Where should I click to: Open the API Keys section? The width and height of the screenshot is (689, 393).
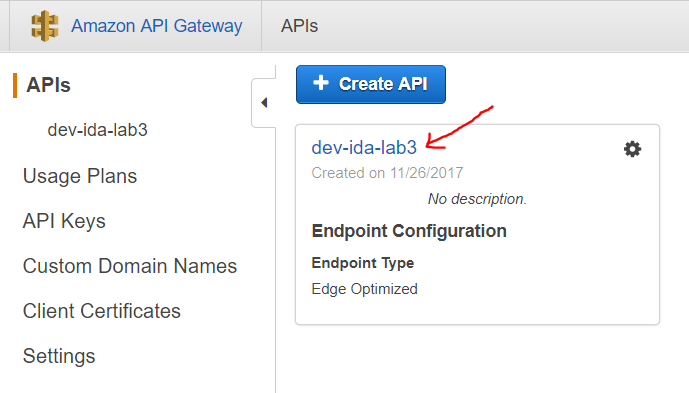(64, 221)
